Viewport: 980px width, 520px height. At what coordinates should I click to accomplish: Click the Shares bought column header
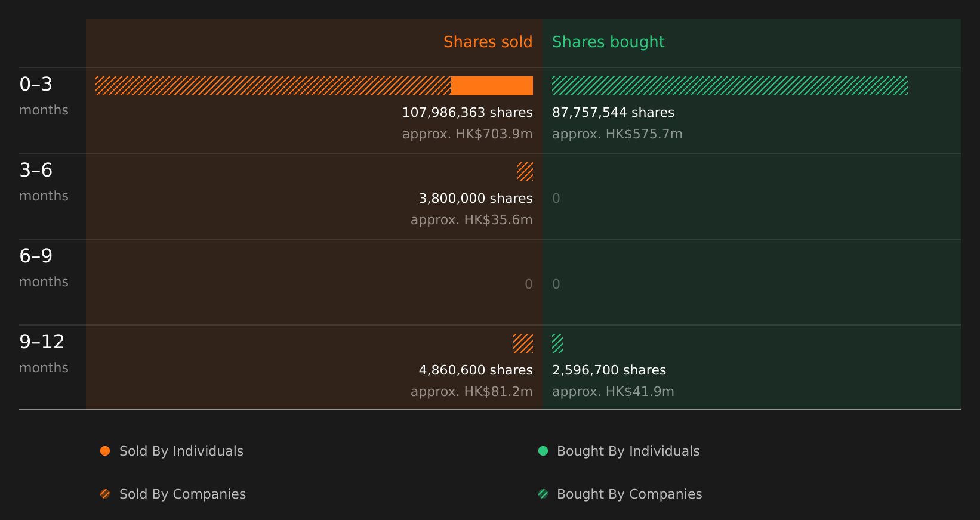tap(608, 42)
